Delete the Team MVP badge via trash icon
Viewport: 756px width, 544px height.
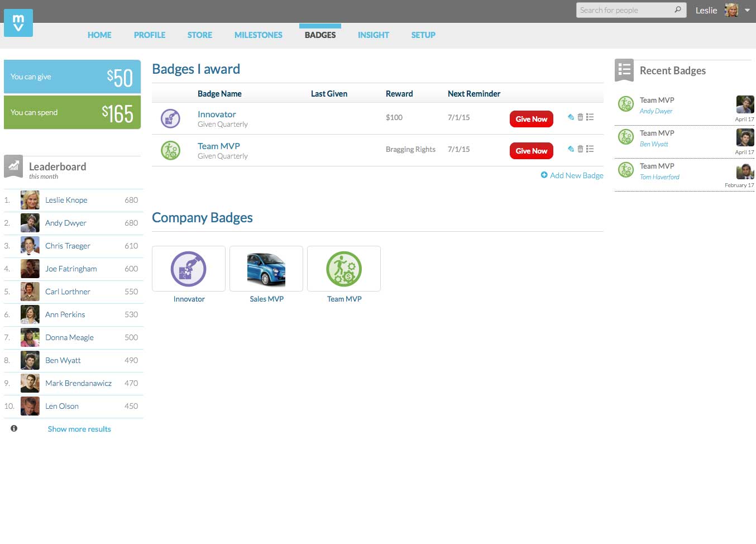(580, 149)
